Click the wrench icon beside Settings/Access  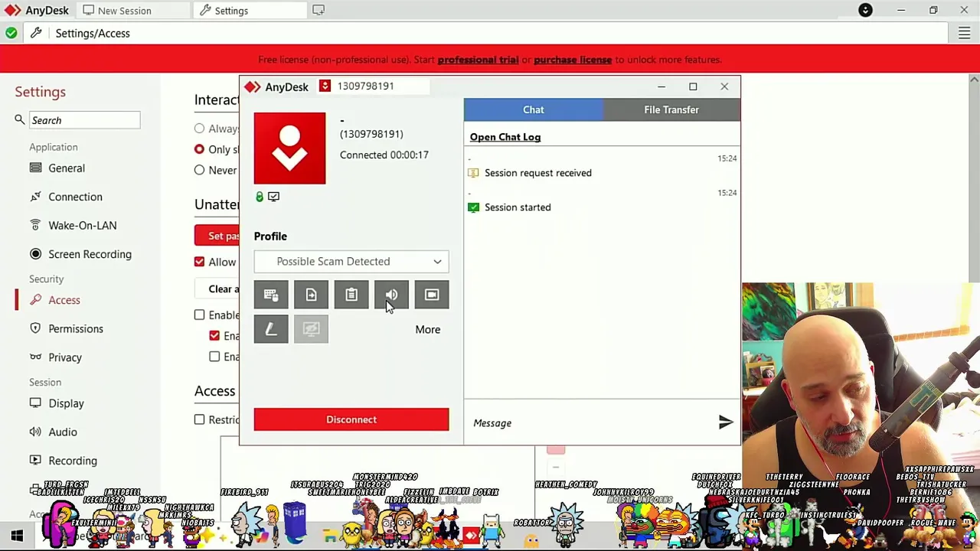coord(36,33)
